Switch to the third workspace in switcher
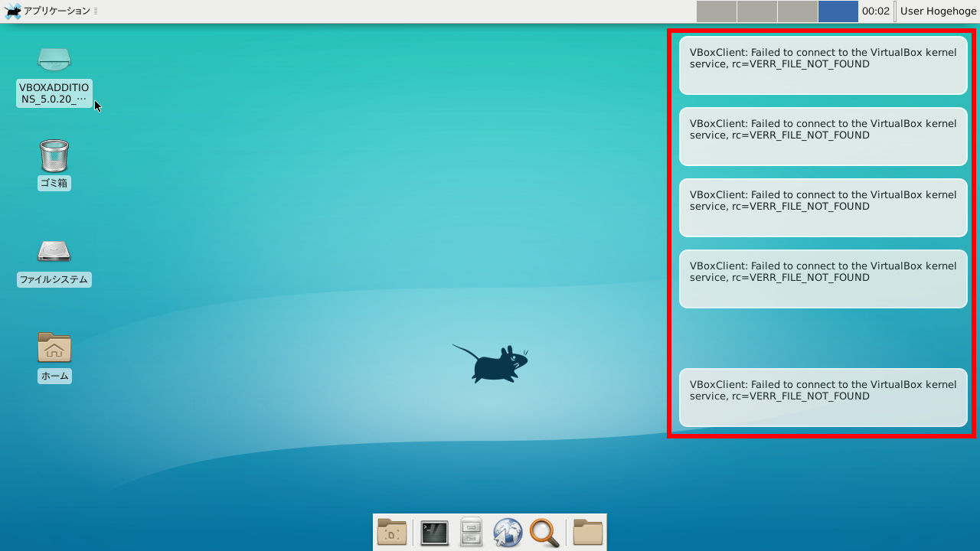Viewport: 980px width, 551px height. coord(798,11)
